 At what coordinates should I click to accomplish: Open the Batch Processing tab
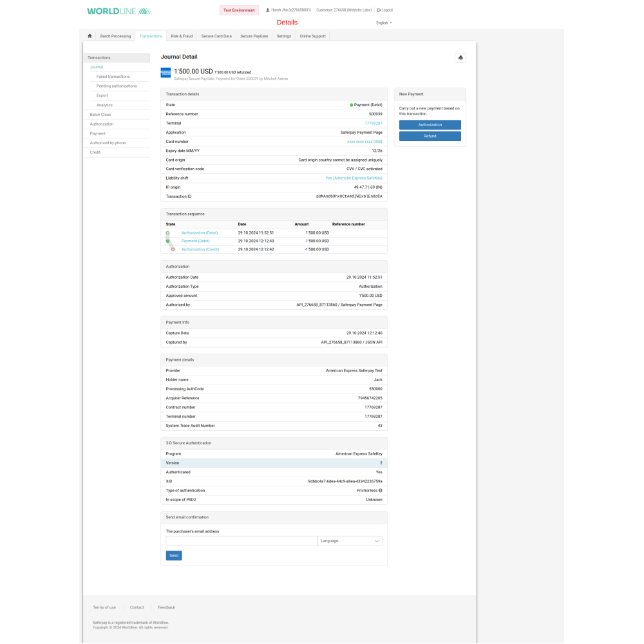coord(115,36)
